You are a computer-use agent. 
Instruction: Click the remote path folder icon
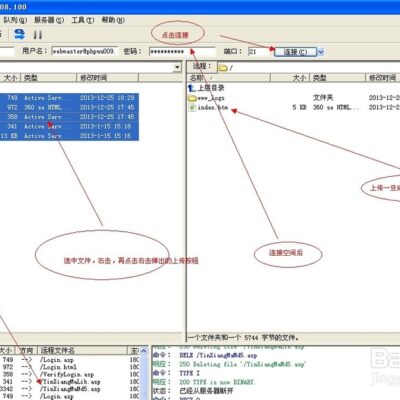pyautogui.click(x=223, y=68)
